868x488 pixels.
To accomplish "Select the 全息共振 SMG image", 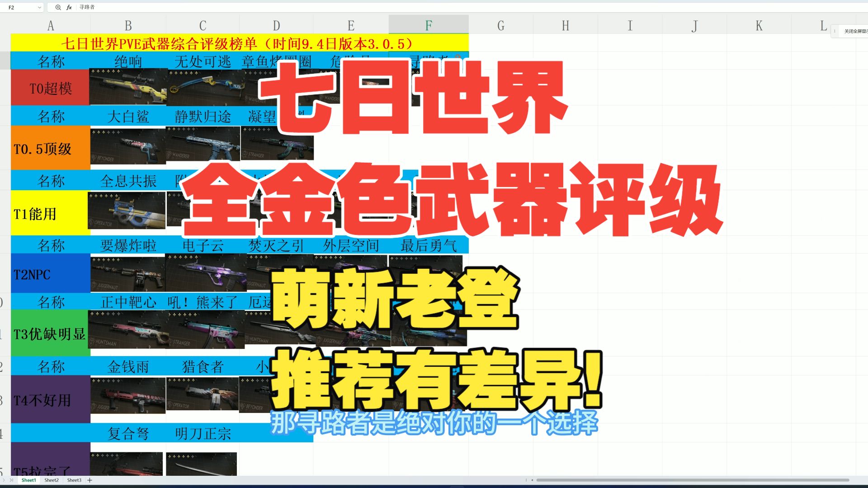I will click(127, 211).
